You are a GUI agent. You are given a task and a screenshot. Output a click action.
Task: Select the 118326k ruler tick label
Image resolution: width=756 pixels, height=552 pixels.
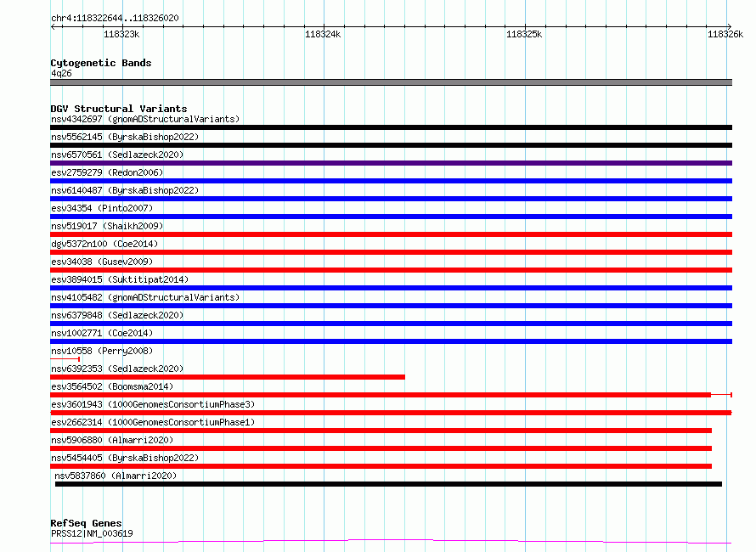(x=725, y=34)
